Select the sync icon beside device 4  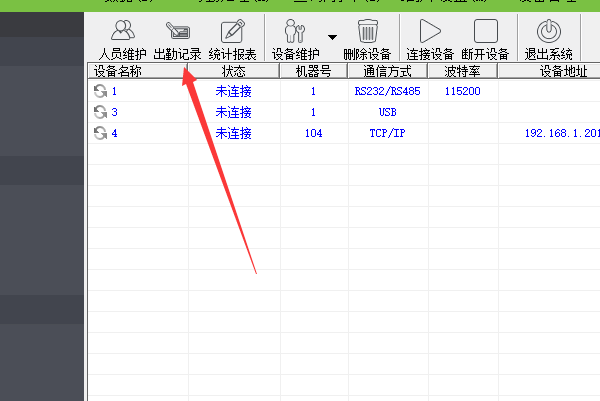(x=100, y=133)
